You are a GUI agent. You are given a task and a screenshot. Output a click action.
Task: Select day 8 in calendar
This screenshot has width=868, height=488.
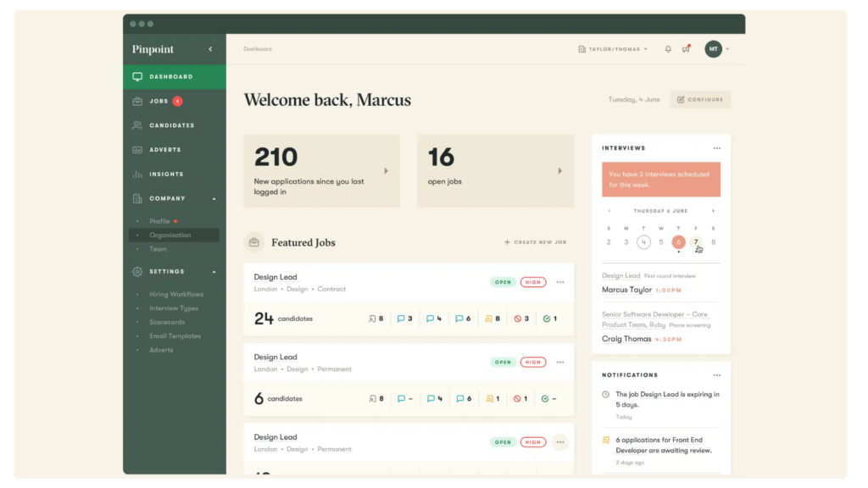[713, 242]
